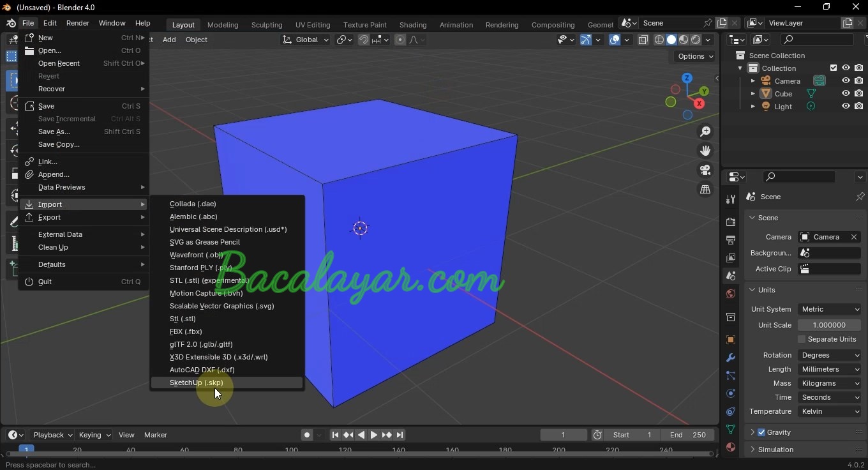Click the Unit Scale value field
868x470 pixels.
(x=829, y=325)
